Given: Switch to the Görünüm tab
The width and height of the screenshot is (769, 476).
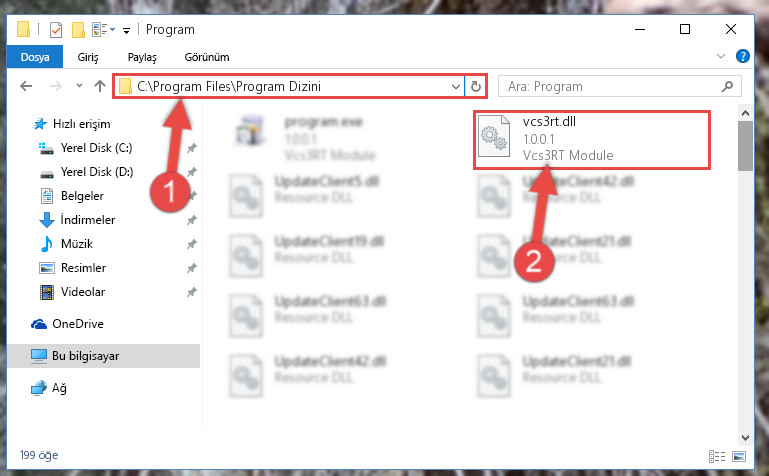Looking at the screenshot, I should 206,57.
